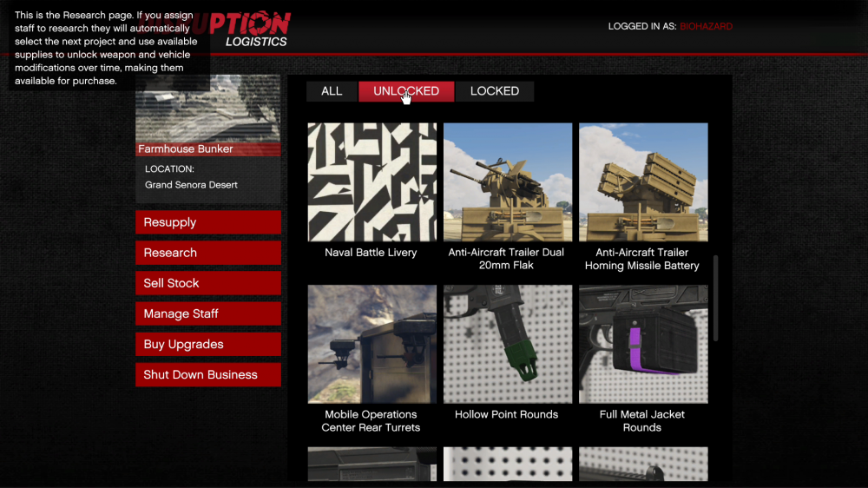Pick Mobile Operations Center Rear Turrets image
Image resolution: width=868 pixels, height=488 pixels.
[372, 344]
